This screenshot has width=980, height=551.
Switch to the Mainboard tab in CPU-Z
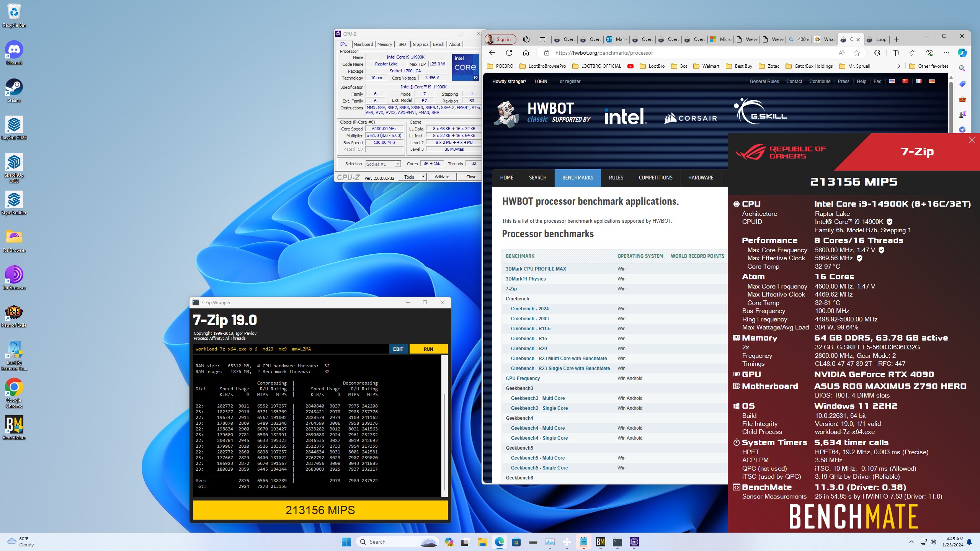coord(363,44)
